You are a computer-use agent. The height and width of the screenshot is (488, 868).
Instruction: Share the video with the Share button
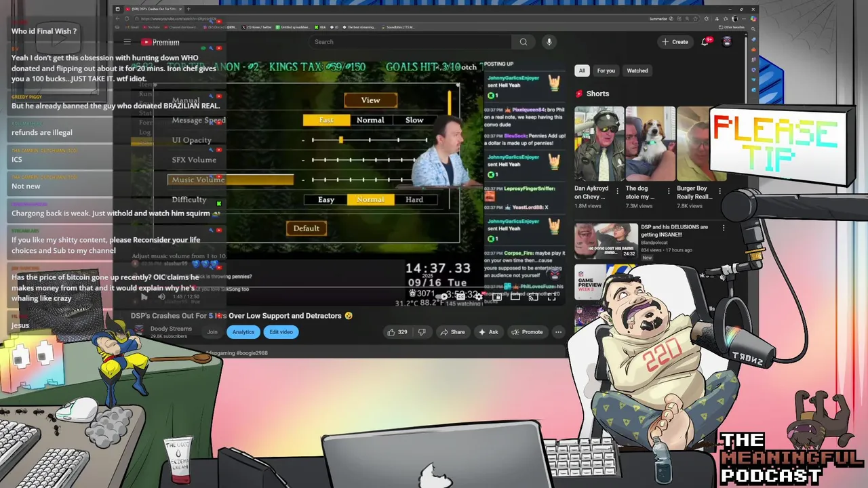pyautogui.click(x=452, y=332)
